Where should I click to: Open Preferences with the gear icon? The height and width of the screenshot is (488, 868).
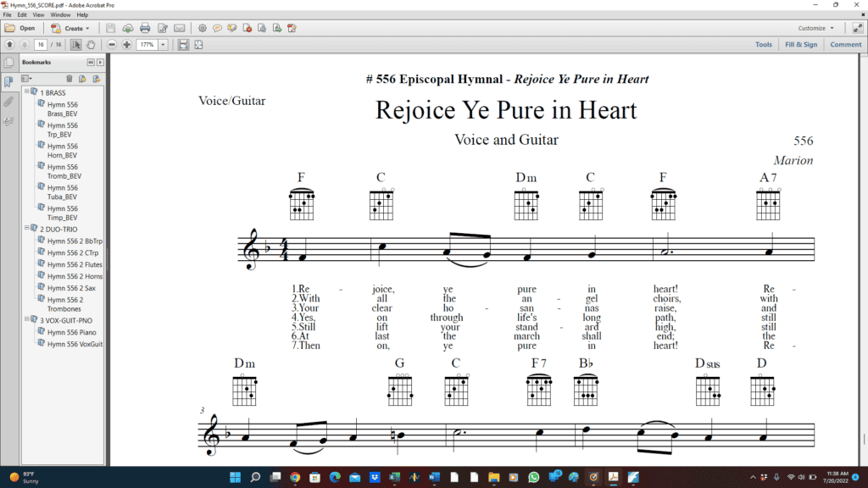pos(202,28)
